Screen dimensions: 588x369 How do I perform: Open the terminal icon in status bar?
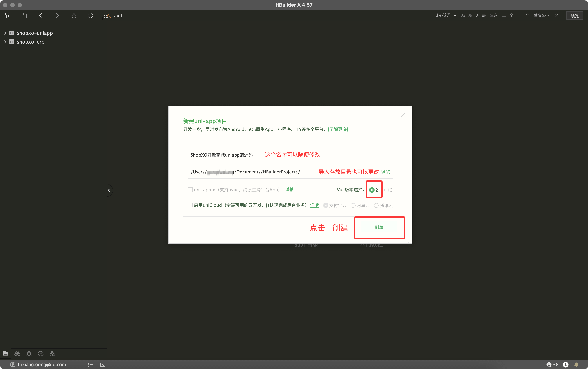[x=103, y=364]
